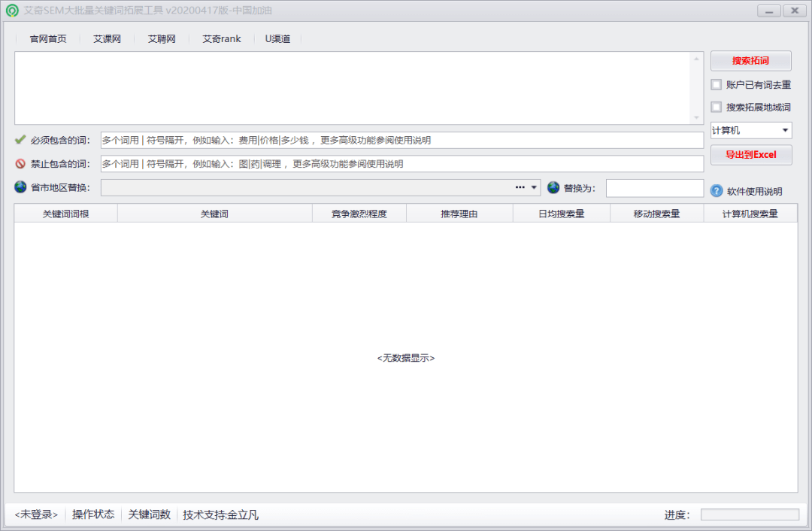The width and height of the screenshot is (812, 531).
Task: Click the ellipsis icon in region selector
Action: [520, 187]
